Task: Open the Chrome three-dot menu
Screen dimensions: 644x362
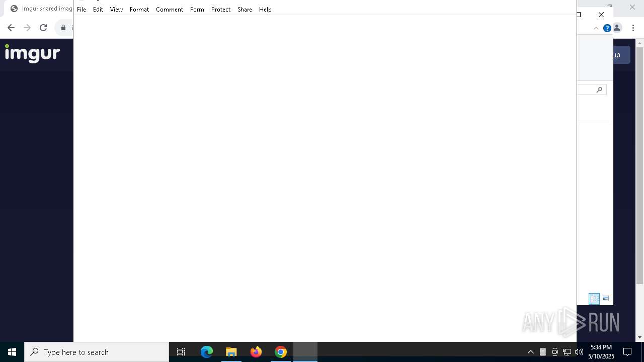Action: (x=633, y=28)
